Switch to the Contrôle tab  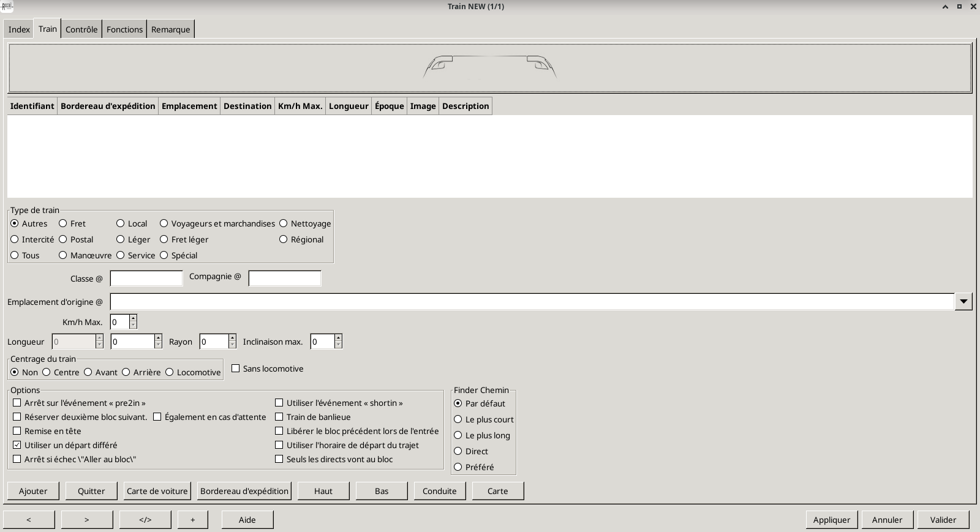[81, 29]
